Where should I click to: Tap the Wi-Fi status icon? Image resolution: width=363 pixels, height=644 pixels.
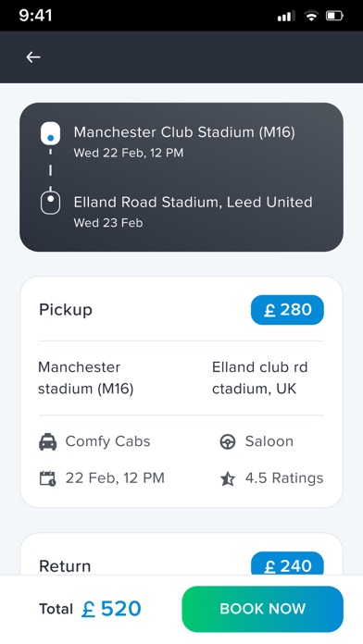pyautogui.click(x=312, y=16)
